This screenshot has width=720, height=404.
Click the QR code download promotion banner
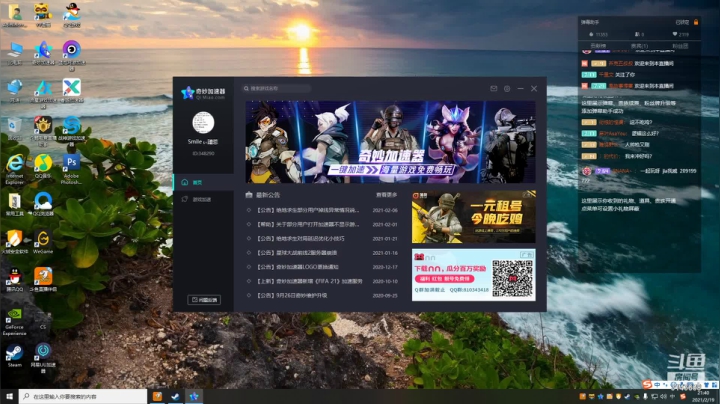[x=473, y=275]
